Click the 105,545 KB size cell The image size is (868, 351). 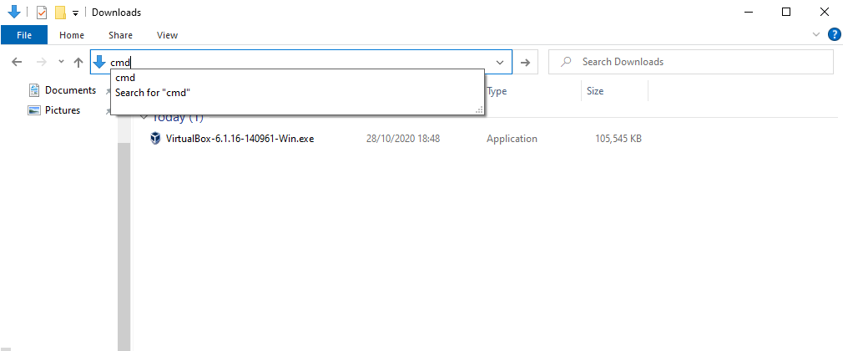point(618,139)
